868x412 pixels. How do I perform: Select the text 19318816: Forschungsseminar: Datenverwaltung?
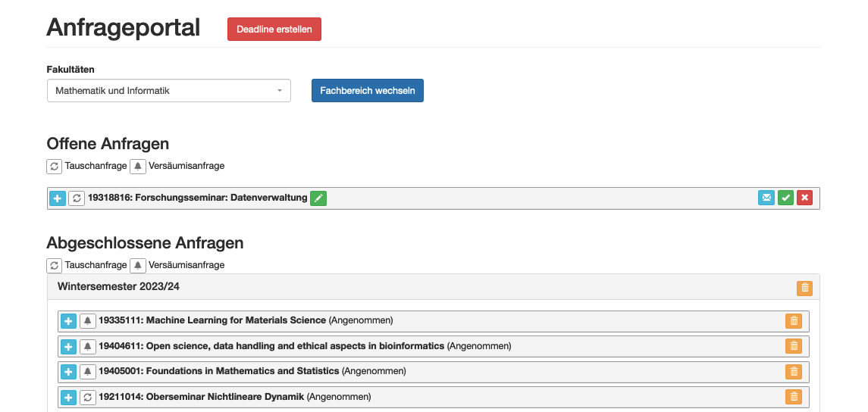198,198
